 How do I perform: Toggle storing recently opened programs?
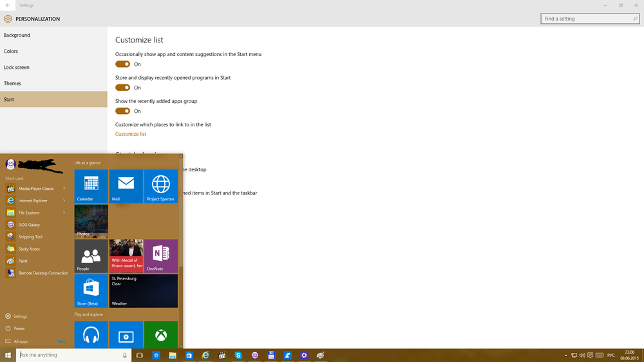pos(122,88)
